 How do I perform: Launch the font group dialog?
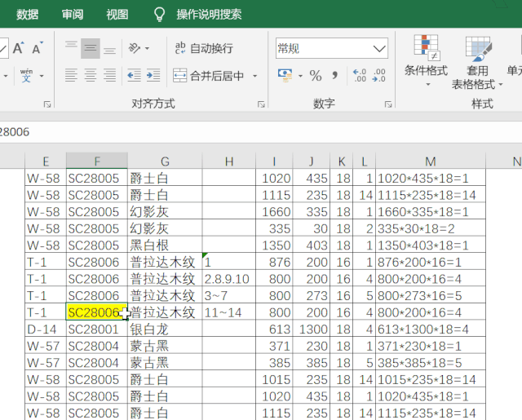pyautogui.click(x=47, y=104)
